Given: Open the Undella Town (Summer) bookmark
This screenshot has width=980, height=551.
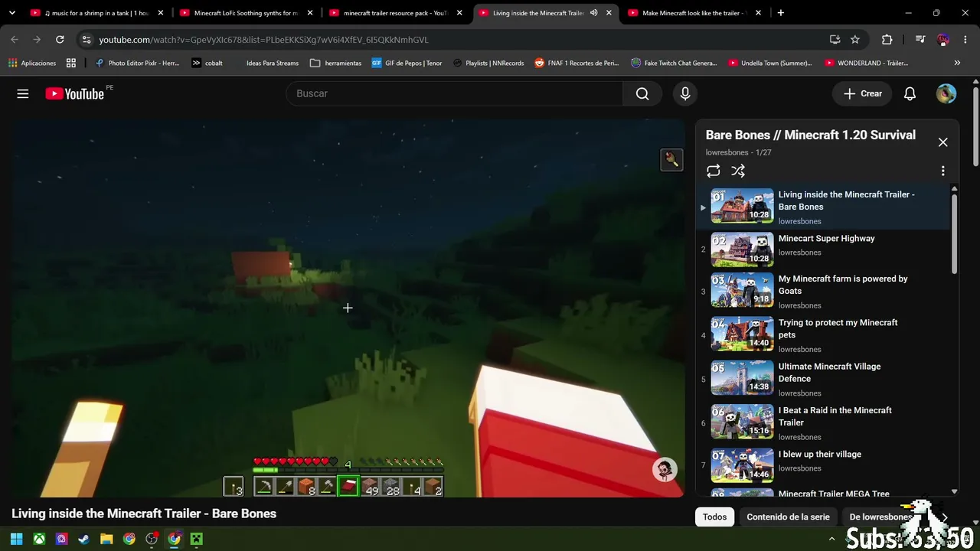Looking at the screenshot, I should pyautogui.click(x=770, y=63).
